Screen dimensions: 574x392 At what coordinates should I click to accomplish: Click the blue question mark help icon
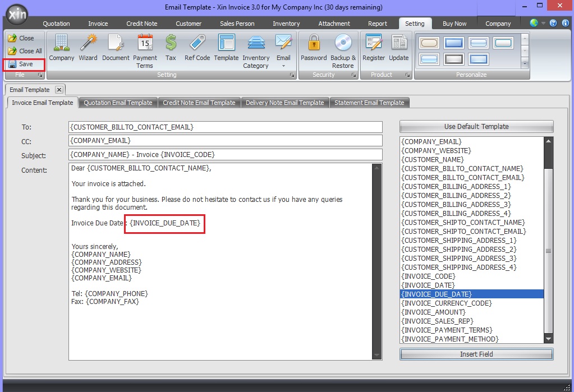pos(553,23)
